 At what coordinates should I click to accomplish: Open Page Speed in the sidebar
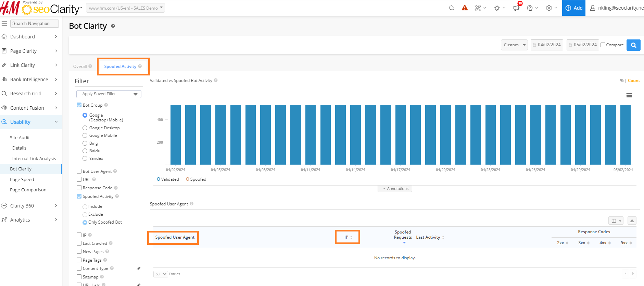tap(22, 179)
